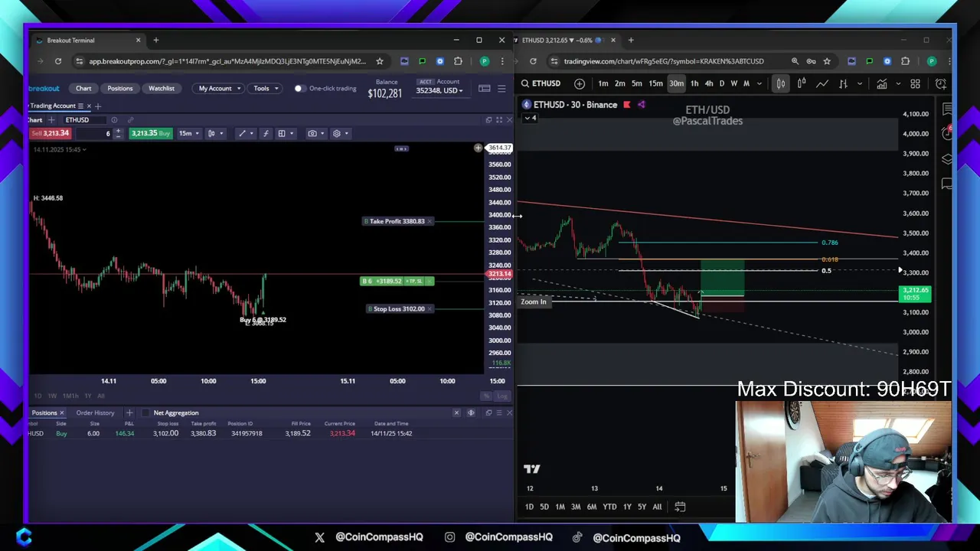Expand the My Account dropdown
The height and width of the screenshot is (551, 980).
tap(219, 89)
